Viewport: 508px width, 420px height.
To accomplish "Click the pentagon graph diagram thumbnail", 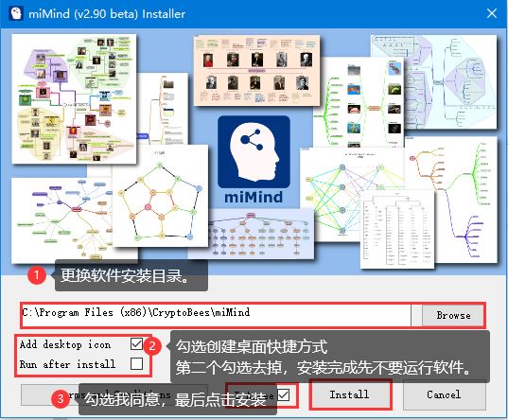I will click(160, 196).
